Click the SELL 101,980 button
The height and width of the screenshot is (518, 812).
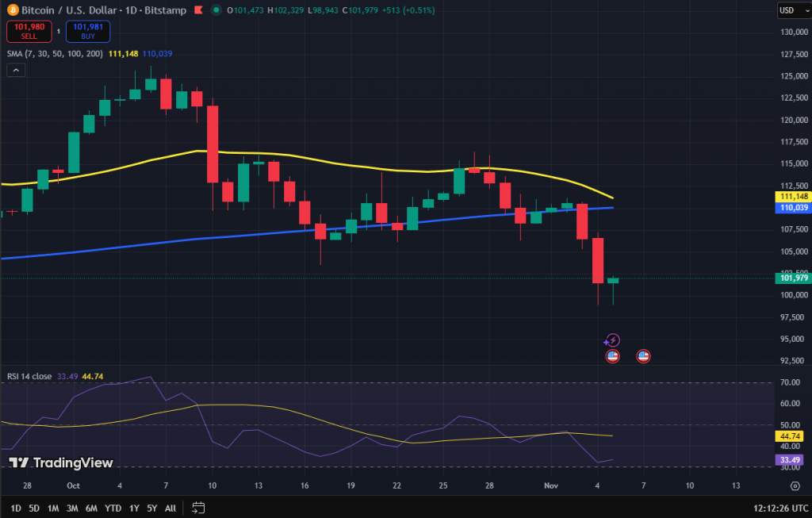click(29, 31)
